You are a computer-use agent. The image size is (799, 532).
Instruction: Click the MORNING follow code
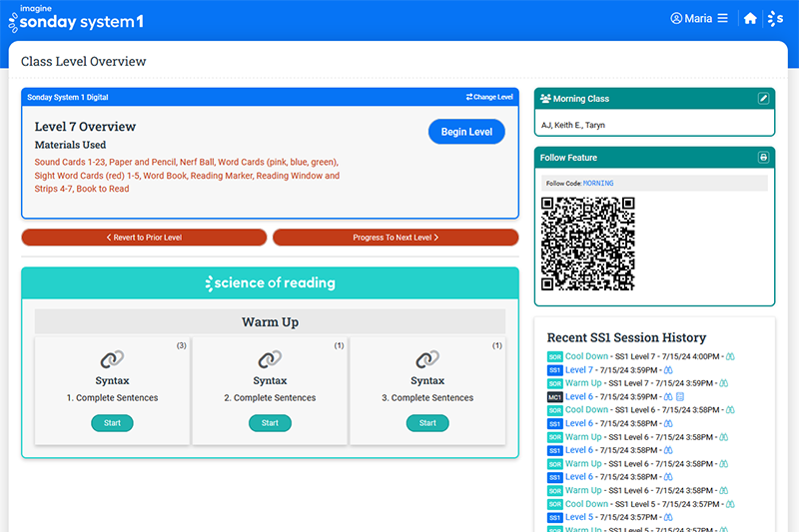(598, 184)
